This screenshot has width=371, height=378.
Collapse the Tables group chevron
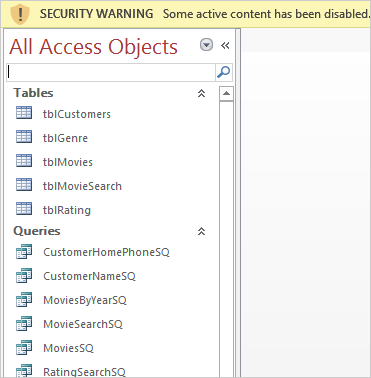pyautogui.click(x=201, y=93)
